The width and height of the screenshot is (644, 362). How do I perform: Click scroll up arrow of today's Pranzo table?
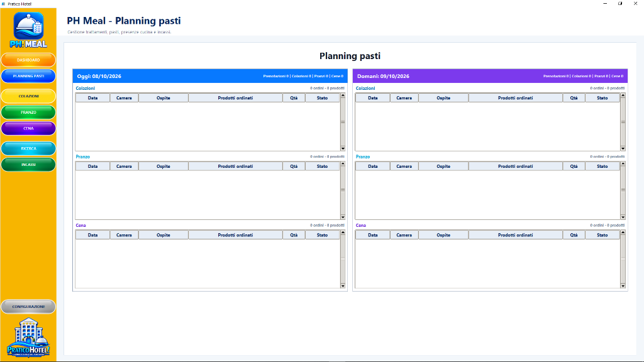click(x=343, y=164)
